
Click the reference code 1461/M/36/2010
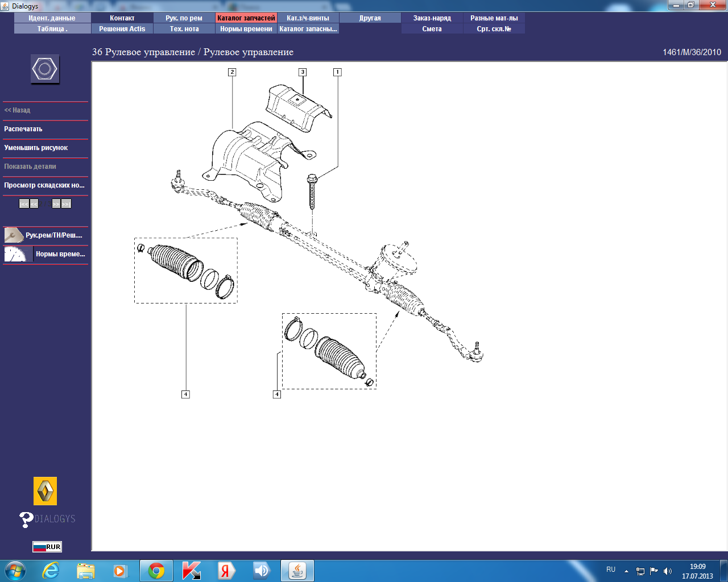[692, 52]
